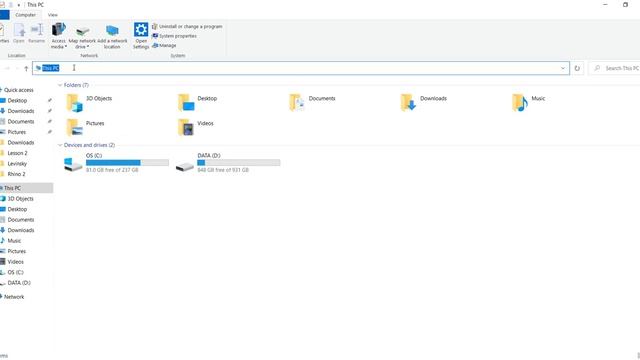
Task: Click the Search This PC box
Action: (x=615, y=68)
